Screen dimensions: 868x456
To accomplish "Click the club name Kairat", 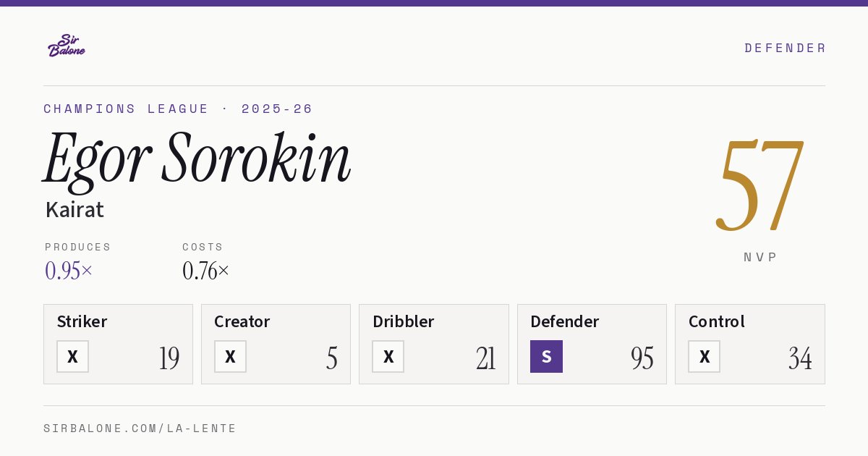I will [x=75, y=210].
